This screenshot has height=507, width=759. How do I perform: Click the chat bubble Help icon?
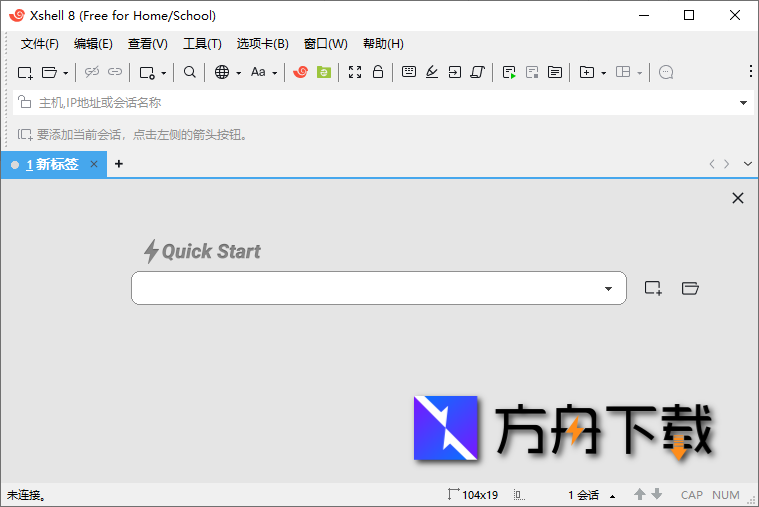click(666, 72)
